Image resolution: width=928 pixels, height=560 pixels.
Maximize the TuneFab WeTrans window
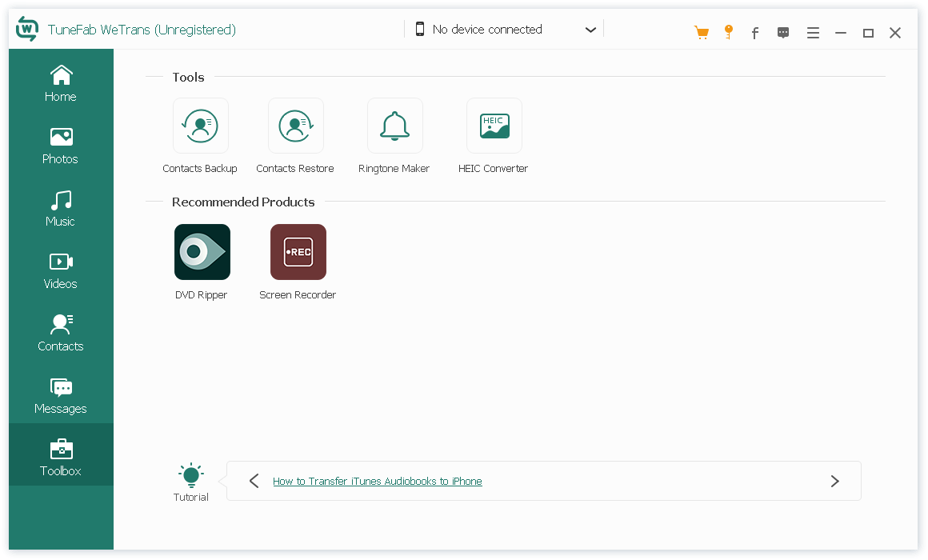point(868,33)
